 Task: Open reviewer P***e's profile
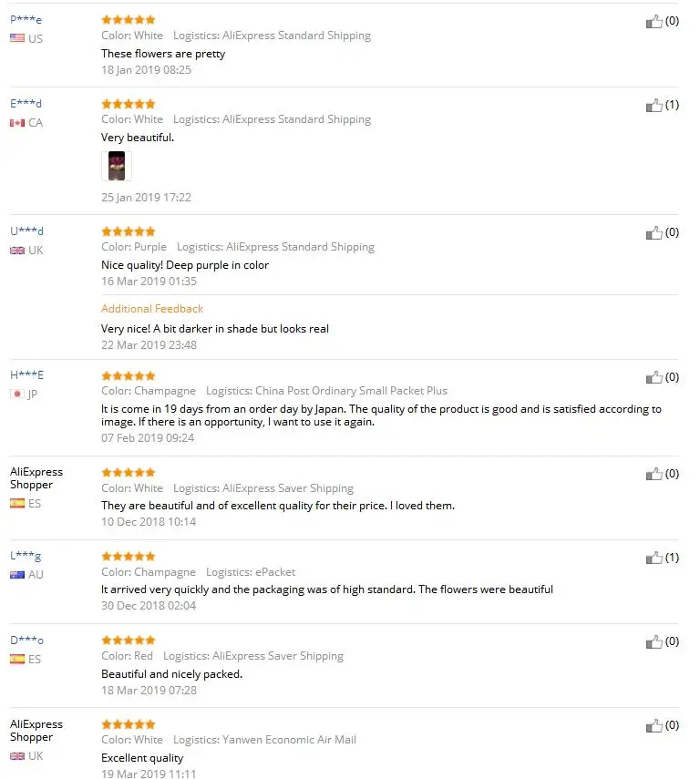pos(26,19)
